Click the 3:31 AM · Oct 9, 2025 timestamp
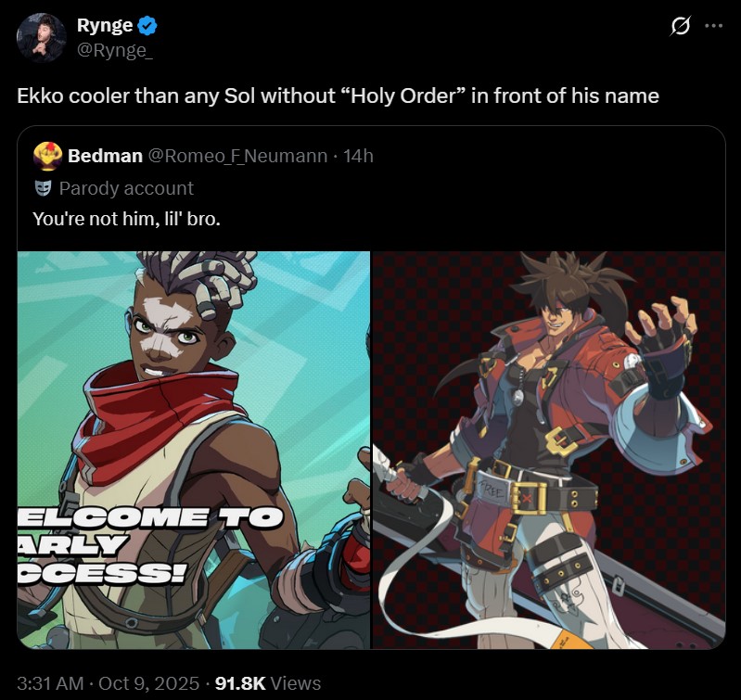 [108, 683]
